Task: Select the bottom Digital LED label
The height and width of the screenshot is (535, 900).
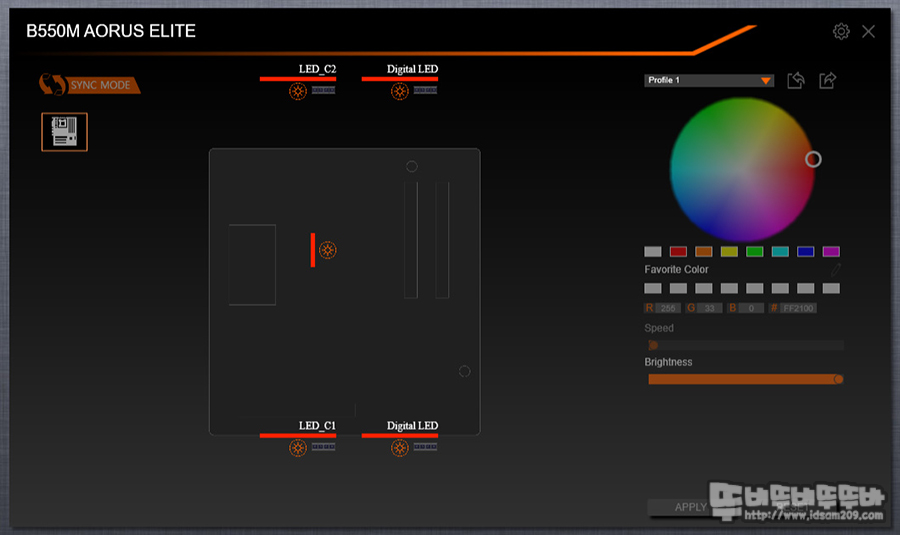Action: pos(412,425)
